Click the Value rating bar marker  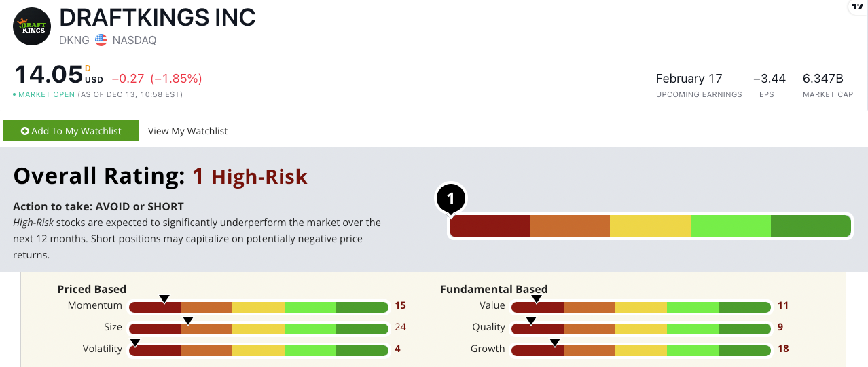tap(537, 299)
